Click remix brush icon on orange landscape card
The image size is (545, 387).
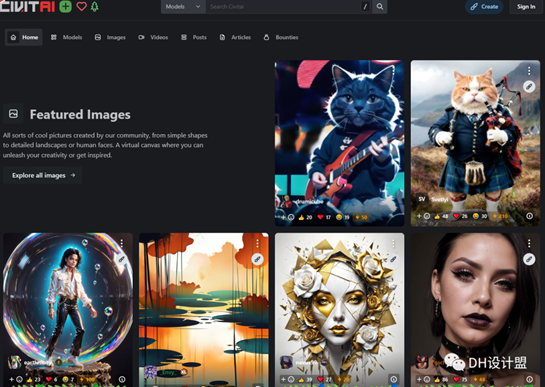258,259
